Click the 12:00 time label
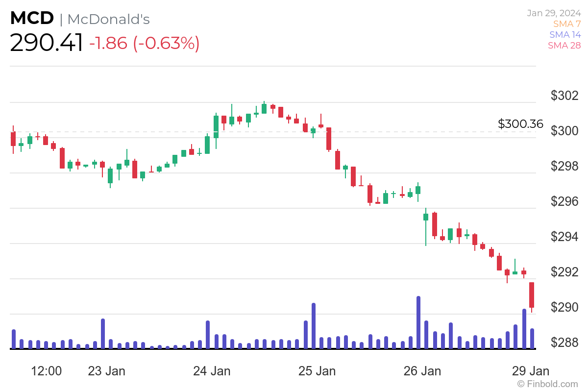Viewport: 588px width, 392px height. coord(46,371)
